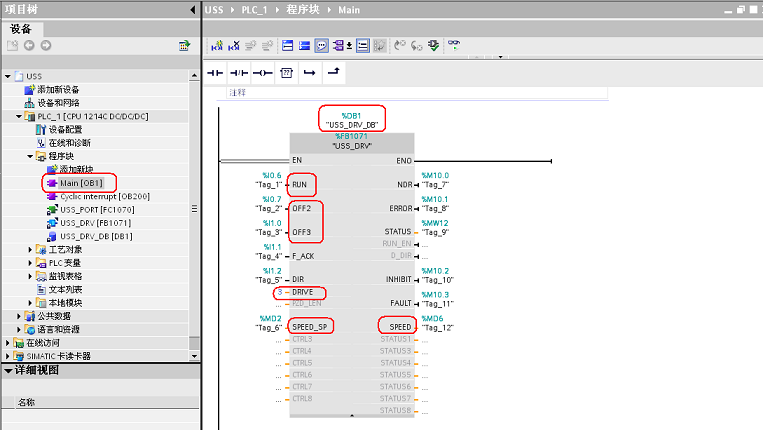Insert an empty box instruction

pyautogui.click(x=286, y=73)
